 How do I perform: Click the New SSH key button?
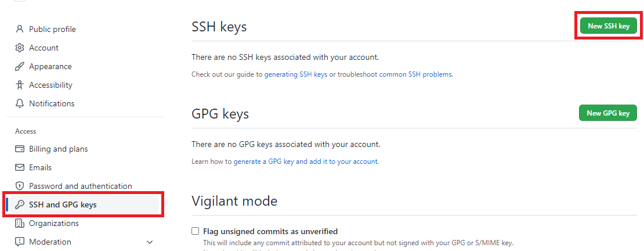pyautogui.click(x=608, y=26)
